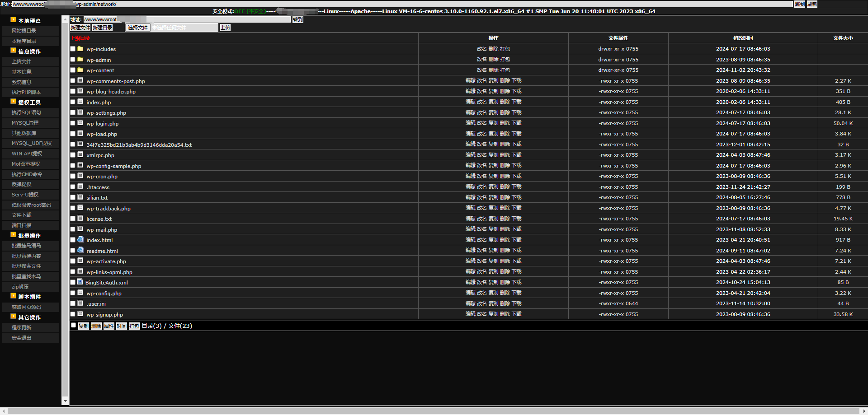Check the wp-admin row checkbox

click(x=73, y=60)
